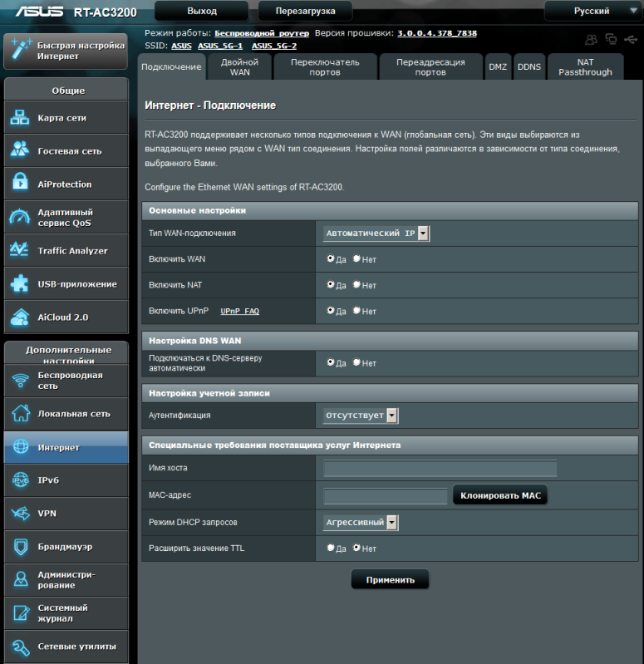Click the network clients status icon in header
644x664 pixels.
pos(611,39)
